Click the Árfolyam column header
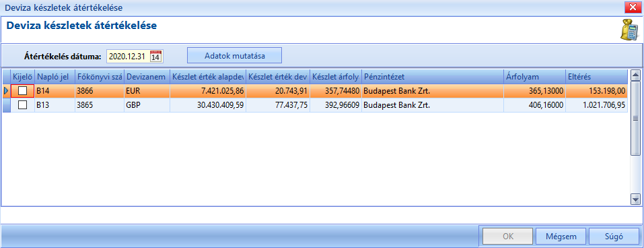Screen dimensions: 644x248 point(534,77)
